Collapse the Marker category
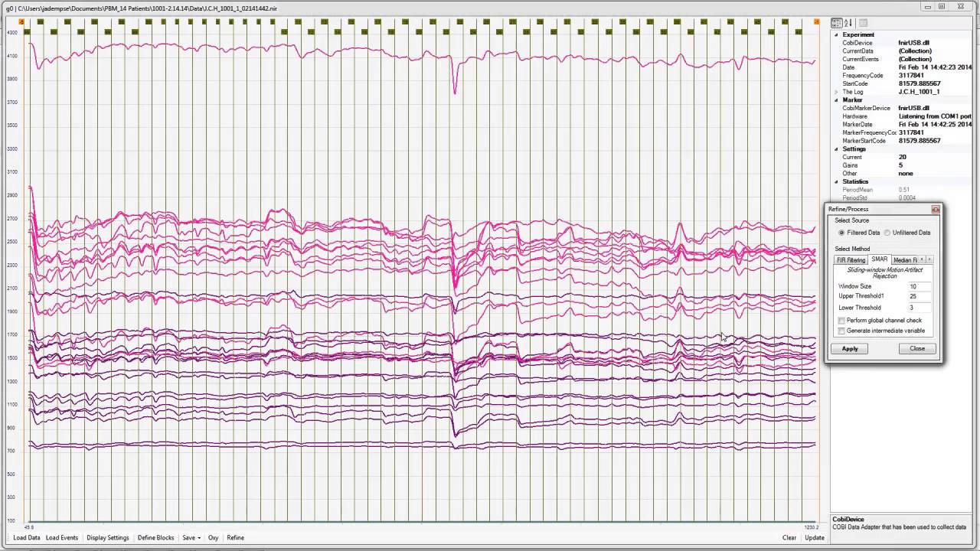980x551 pixels. (836, 100)
